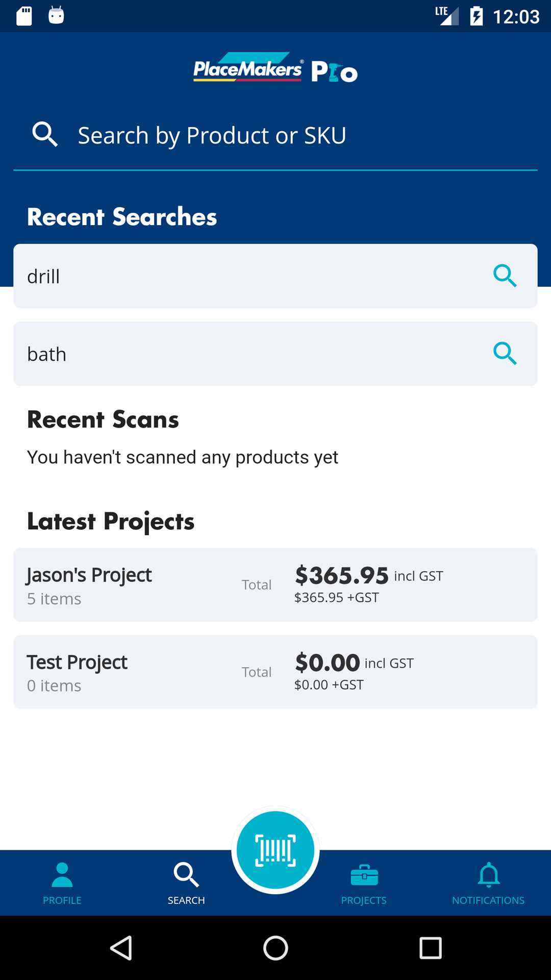Open the Profile tab
Viewport: 551px width, 980px height.
click(x=62, y=883)
